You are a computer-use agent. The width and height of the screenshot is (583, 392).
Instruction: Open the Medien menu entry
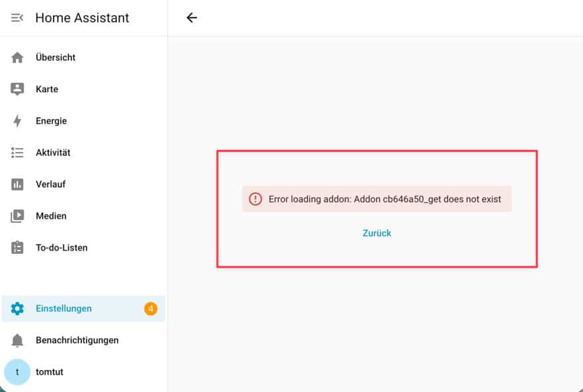51,216
